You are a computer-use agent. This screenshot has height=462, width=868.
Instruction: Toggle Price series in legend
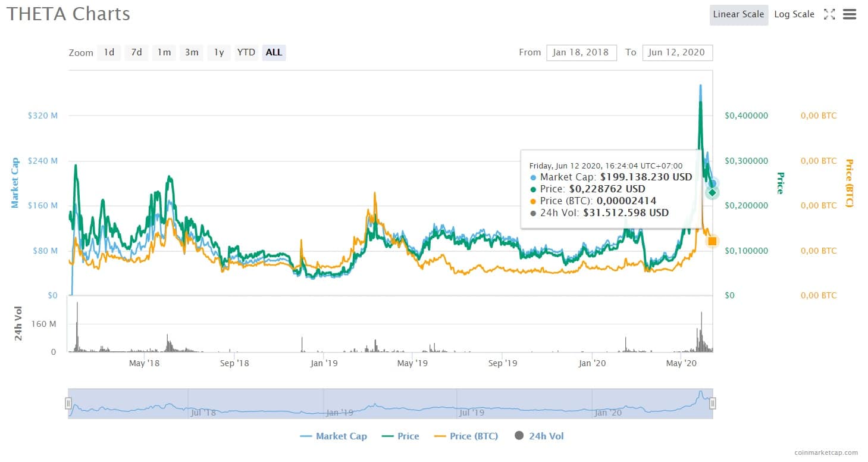400,436
